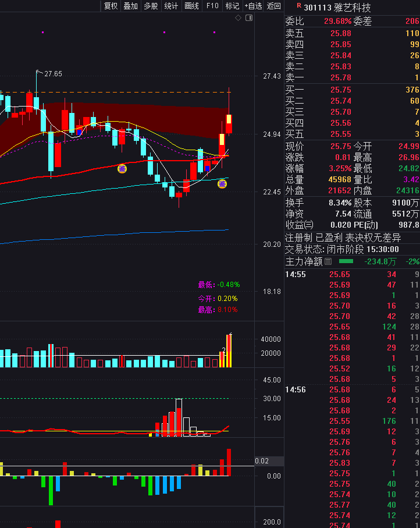This screenshot has width=420, height=528.
Task: Click the F10 company info button
Action: click(x=212, y=6)
